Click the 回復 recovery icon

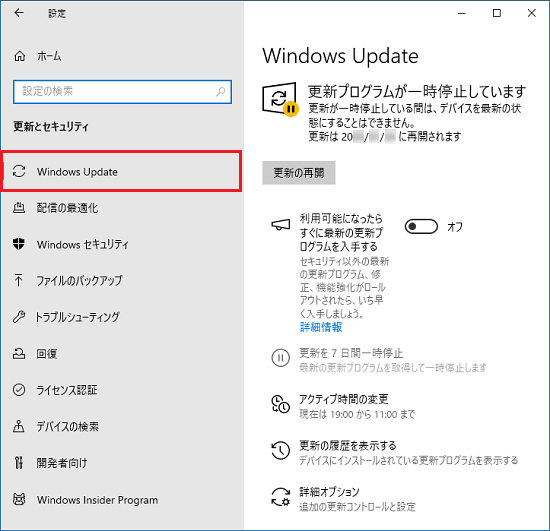tap(19, 353)
